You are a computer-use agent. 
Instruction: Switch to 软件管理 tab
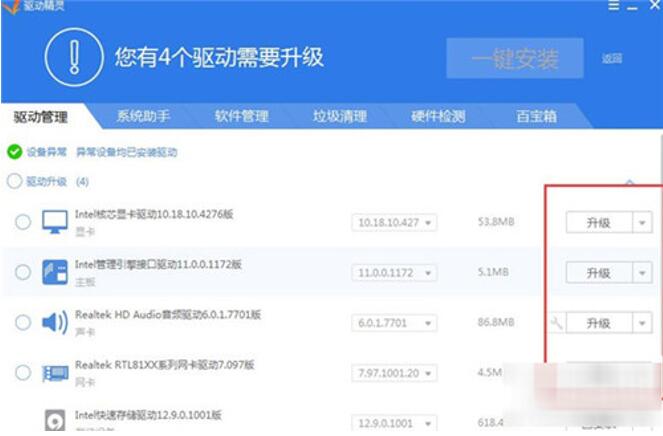click(241, 116)
